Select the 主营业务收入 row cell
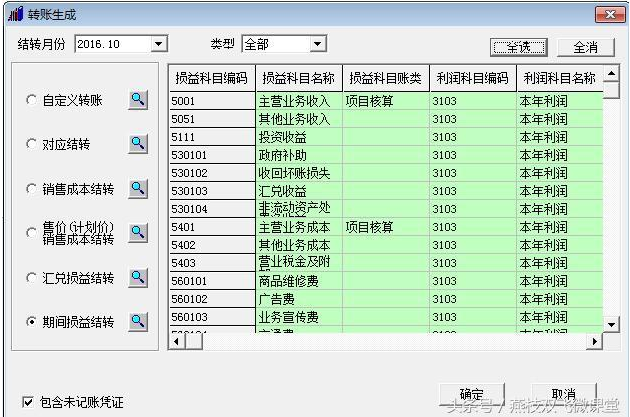The width and height of the screenshot is (630, 417). pos(298,101)
